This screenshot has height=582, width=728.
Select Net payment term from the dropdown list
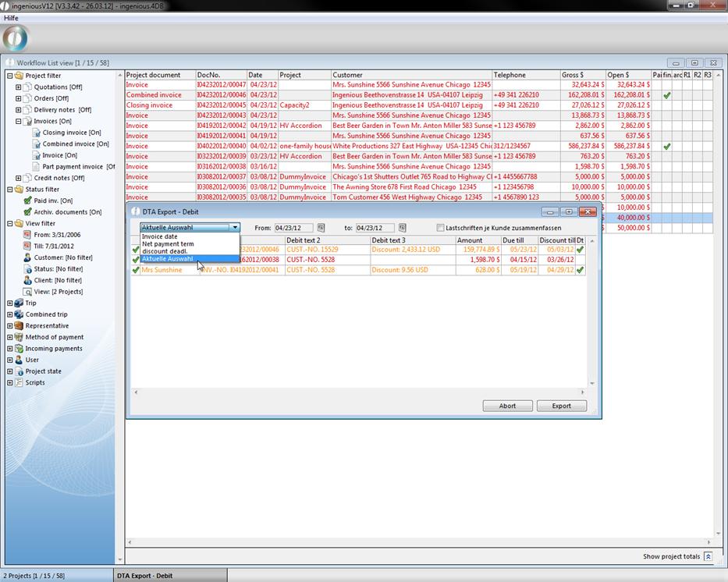[168, 244]
